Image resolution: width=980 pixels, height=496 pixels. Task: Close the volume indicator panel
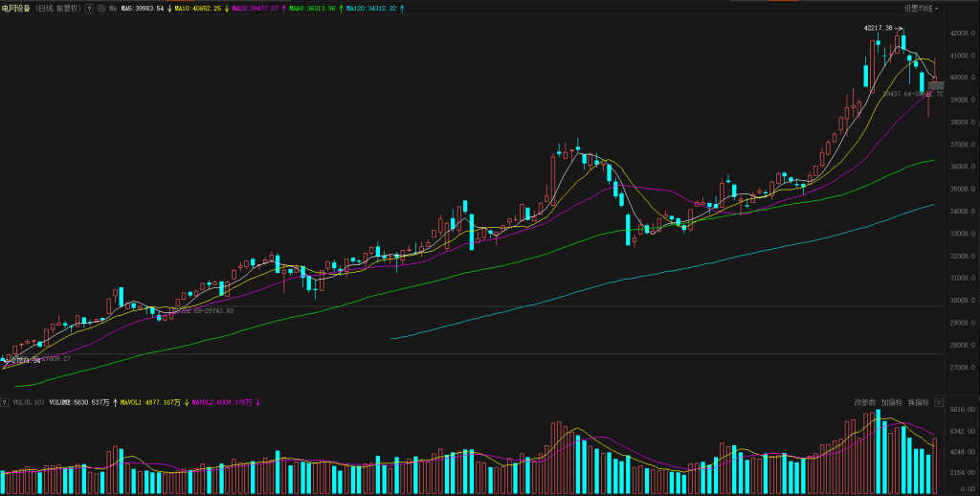pyautogui.click(x=939, y=403)
